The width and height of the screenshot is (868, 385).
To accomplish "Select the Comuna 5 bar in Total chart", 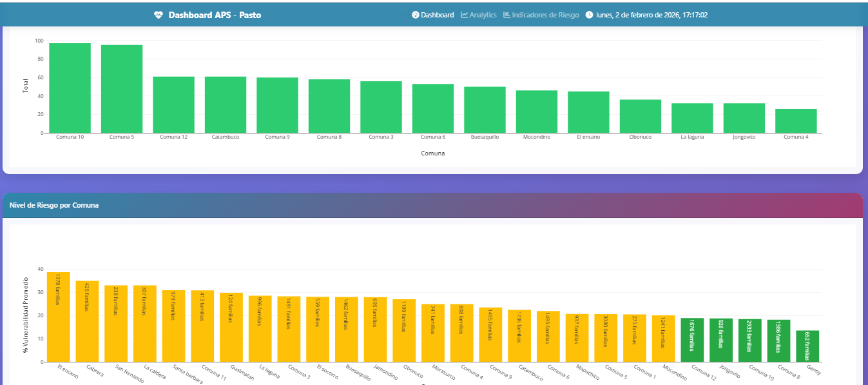I will pyautogui.click(x=122, y=89).
